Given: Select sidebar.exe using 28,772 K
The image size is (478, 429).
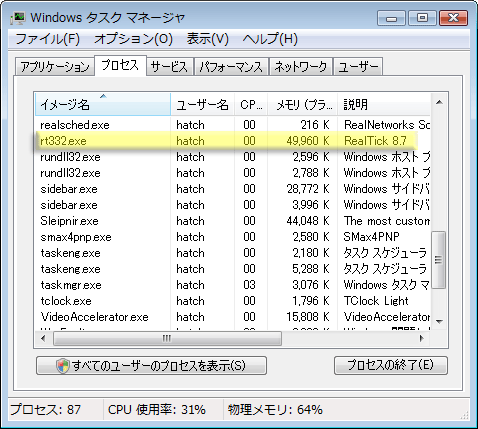Looking at the screenshot, I should click(233, 189).
